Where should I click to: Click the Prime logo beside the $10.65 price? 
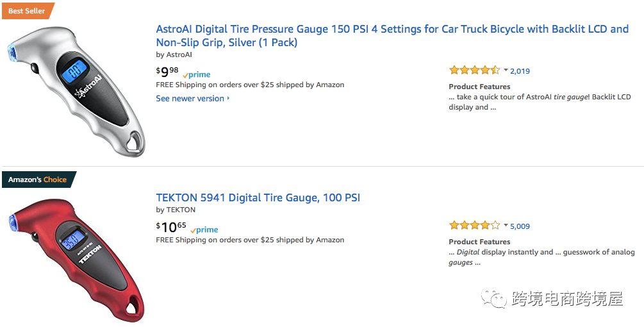[204, 230]
